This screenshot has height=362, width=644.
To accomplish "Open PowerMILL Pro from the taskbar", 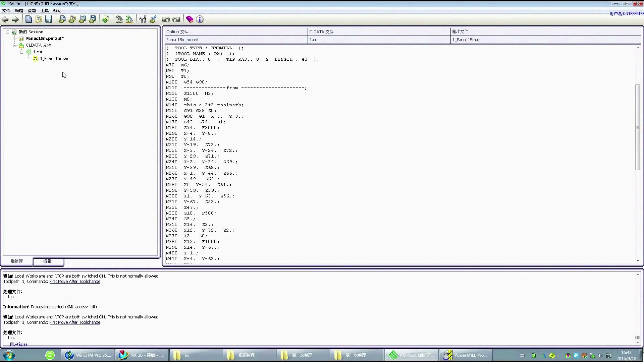I will (x=466, y=355).
